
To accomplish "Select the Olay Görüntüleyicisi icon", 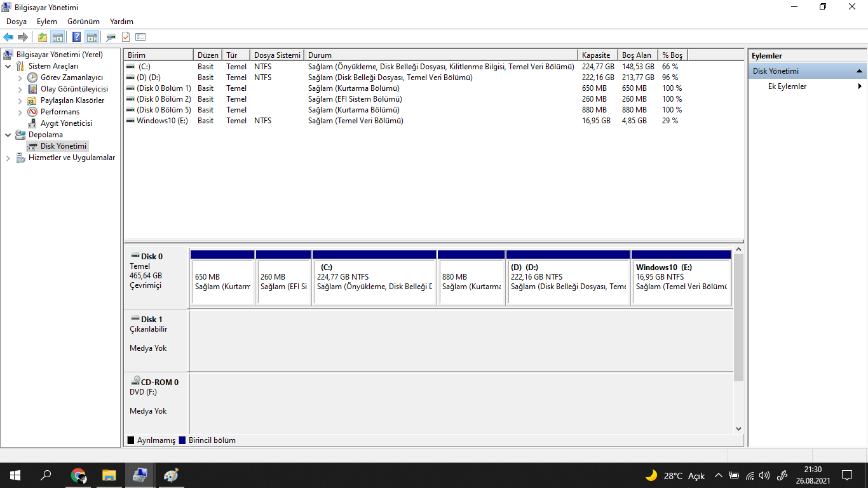I will coord(32,89).
